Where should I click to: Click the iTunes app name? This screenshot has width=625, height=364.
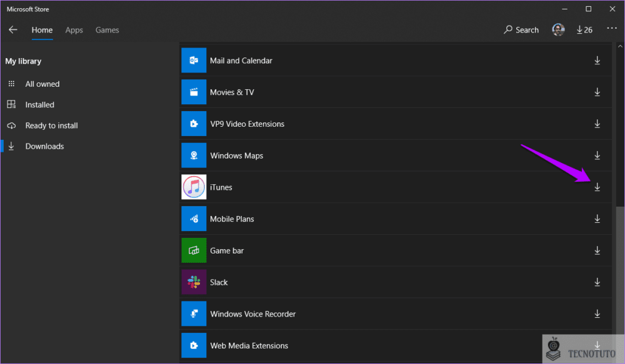[221, 187]
